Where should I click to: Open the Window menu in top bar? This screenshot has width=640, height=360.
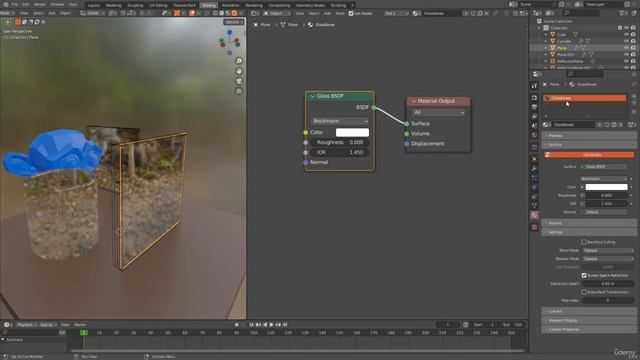click(57, 4)
